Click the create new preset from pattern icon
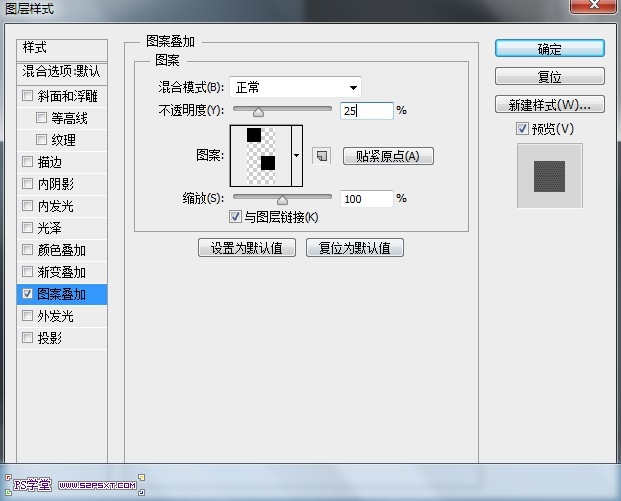This screenshot has width=621, height=501. point(321,156)
